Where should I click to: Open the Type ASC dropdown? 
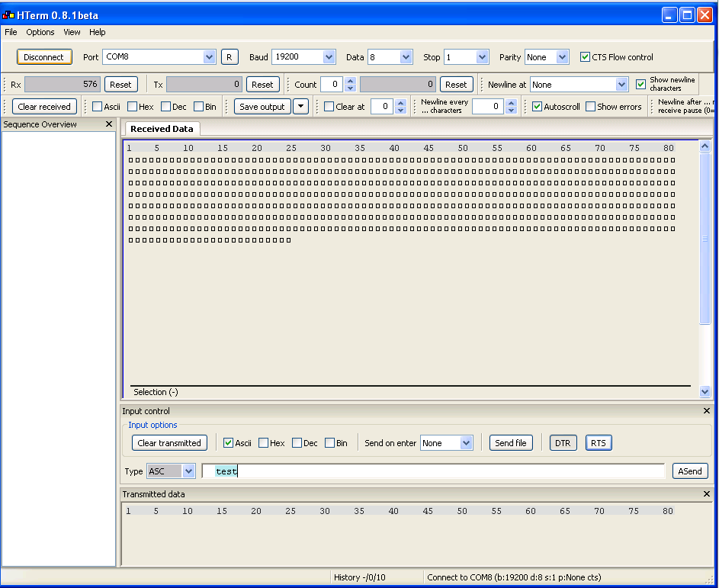(x=188, y=471)
